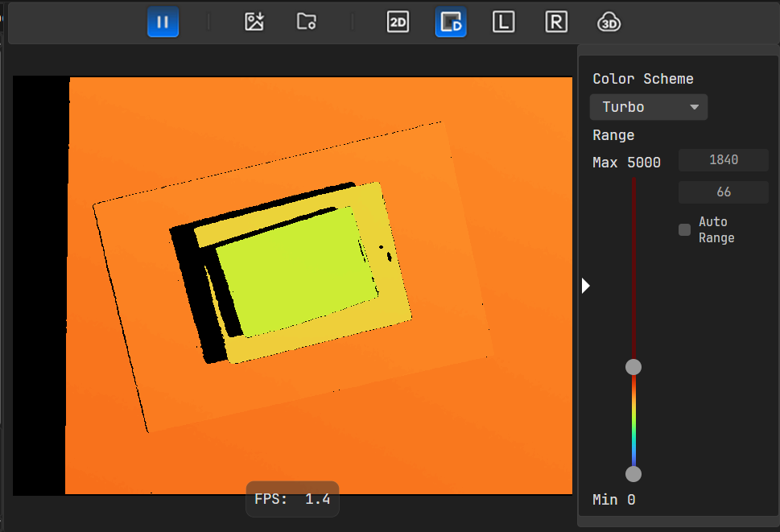Show the left camera image (L)
Viewport: 780px width, 532px height.
point(503,22)
